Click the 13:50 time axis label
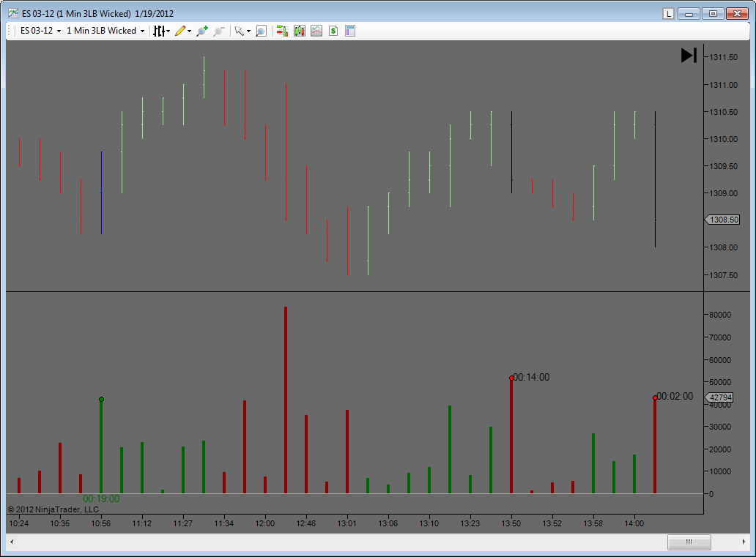Viewport: 756px width, 557px height. click(511, 524)
